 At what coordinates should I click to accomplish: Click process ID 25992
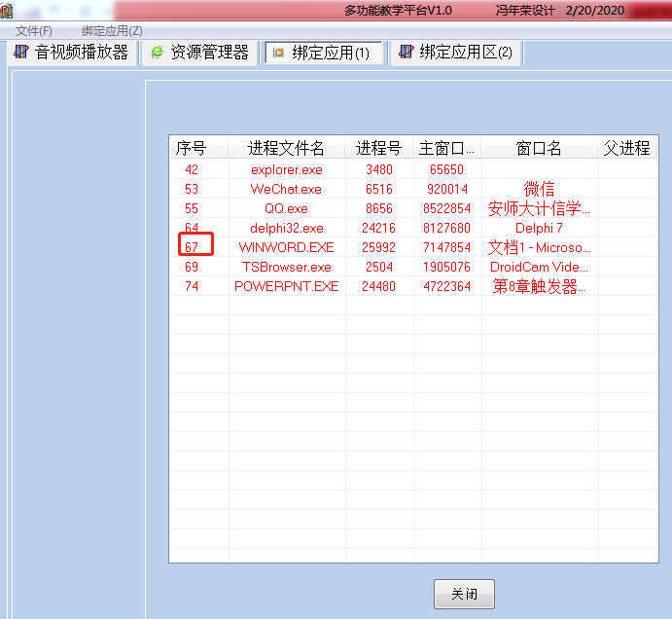(379, 247)
